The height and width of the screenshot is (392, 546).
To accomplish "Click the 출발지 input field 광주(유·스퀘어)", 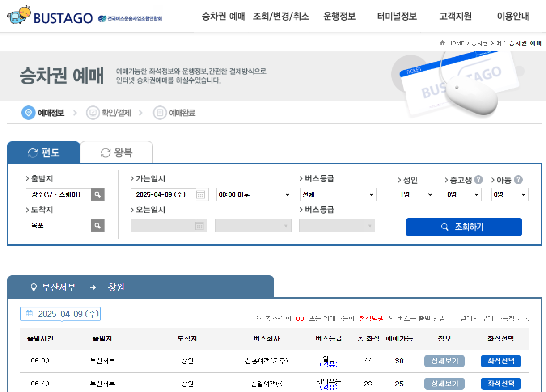I will (x=59, y=194).
